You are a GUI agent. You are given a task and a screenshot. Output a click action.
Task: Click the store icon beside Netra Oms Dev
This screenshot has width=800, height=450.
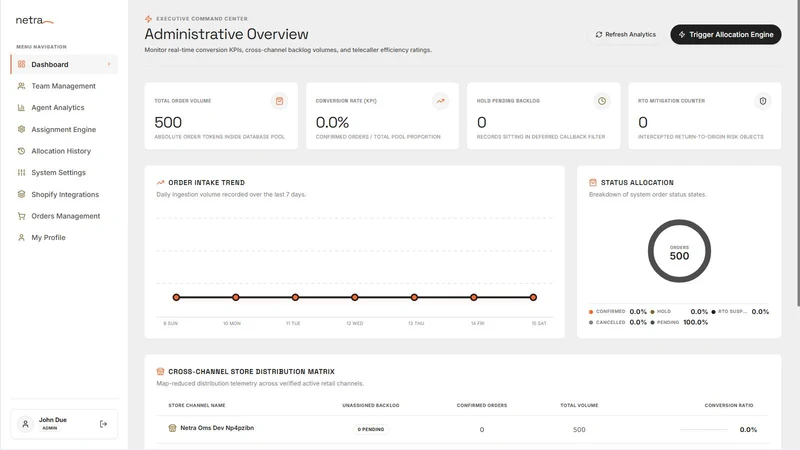pos(172,428)
